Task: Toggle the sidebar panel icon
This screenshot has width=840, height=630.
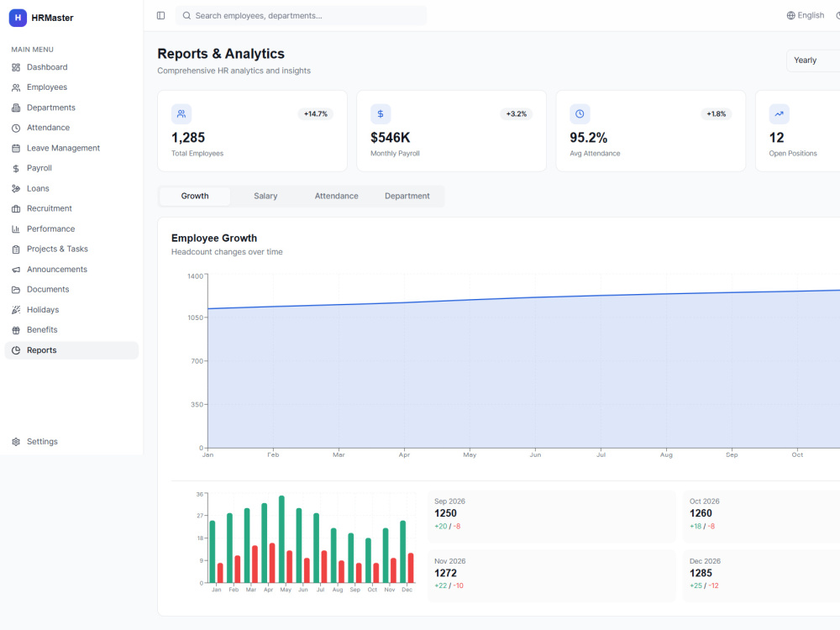Action: pos(160,15)
